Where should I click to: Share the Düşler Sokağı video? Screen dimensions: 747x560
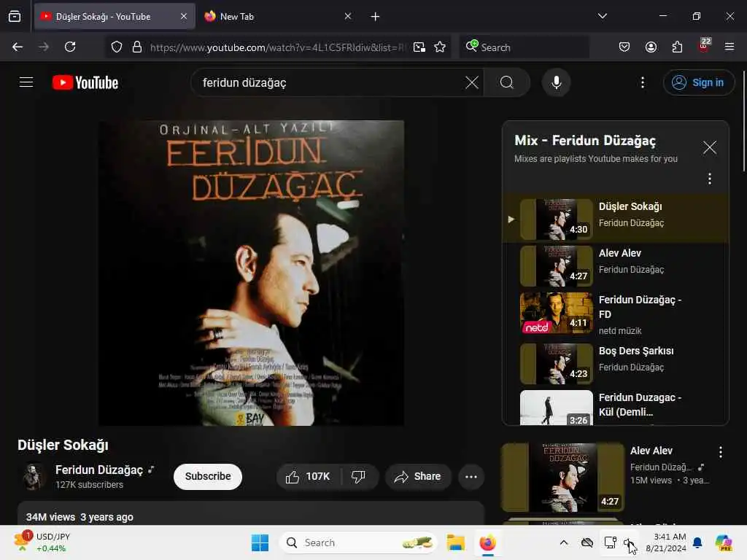[x=418, y=477]
